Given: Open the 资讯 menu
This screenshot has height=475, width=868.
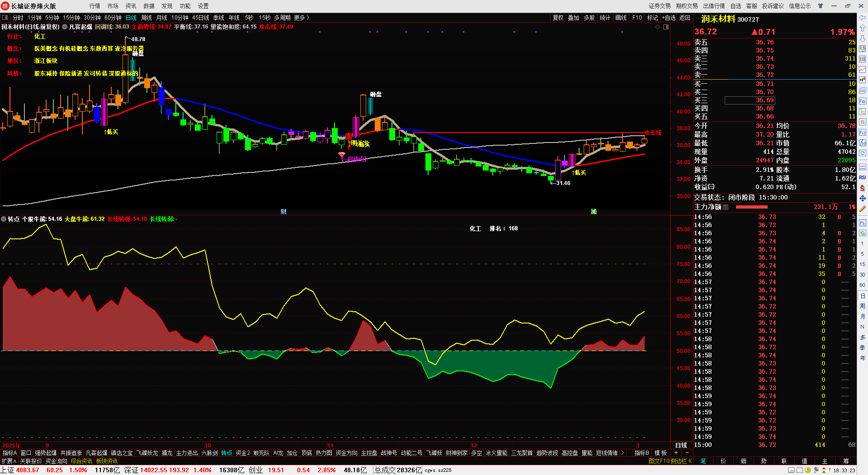Looking at the screenshot, I should click(131, 6).
